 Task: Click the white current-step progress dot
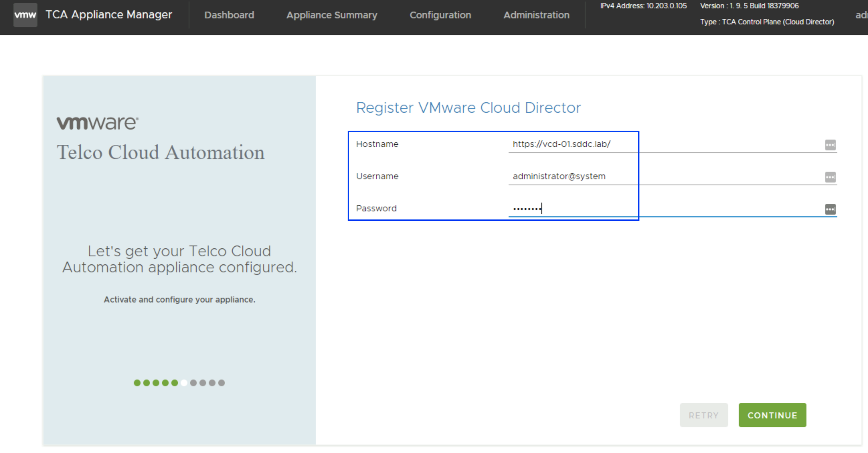point(184,383)
